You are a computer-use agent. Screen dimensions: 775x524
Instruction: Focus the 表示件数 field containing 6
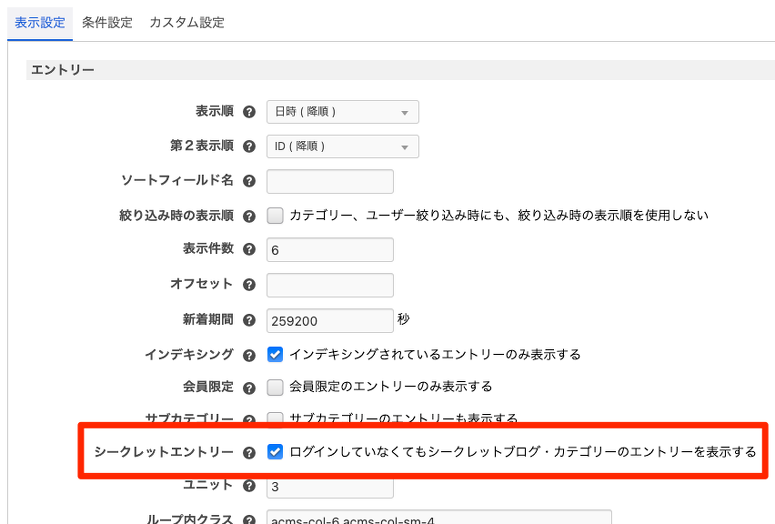tap(330, 250)
